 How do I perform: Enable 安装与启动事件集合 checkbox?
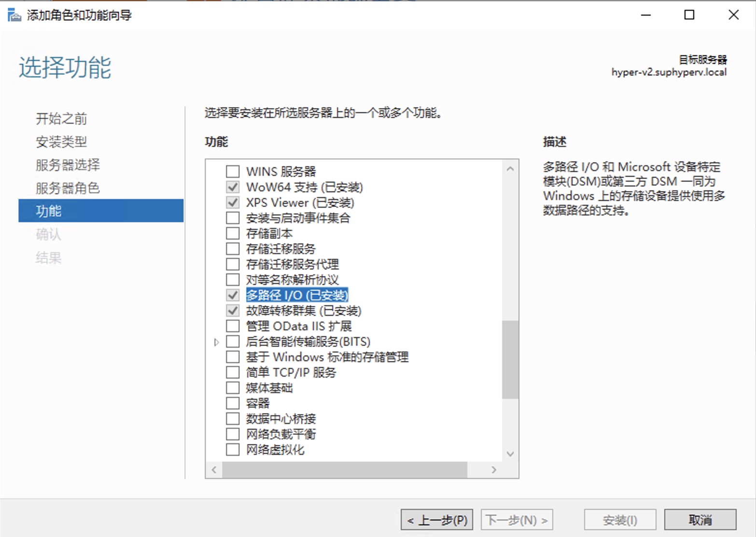pos(233,218)
